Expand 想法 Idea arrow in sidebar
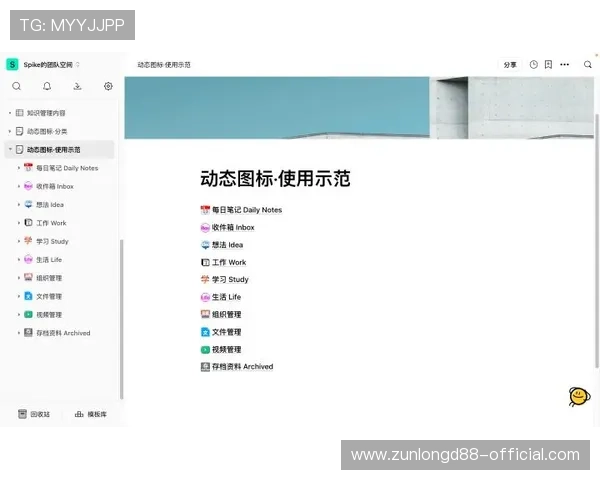This screenshot has width=600, height=480. [x=19, y=204]
